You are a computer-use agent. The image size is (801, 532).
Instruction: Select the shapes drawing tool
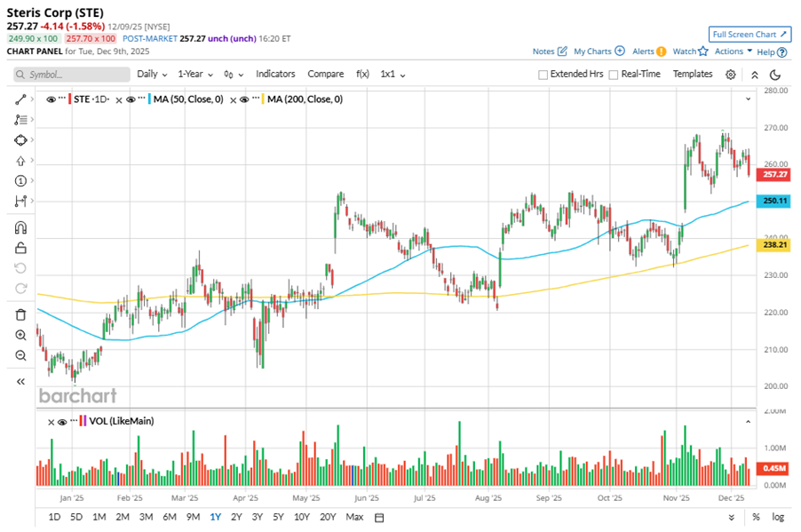click(20, 140)
